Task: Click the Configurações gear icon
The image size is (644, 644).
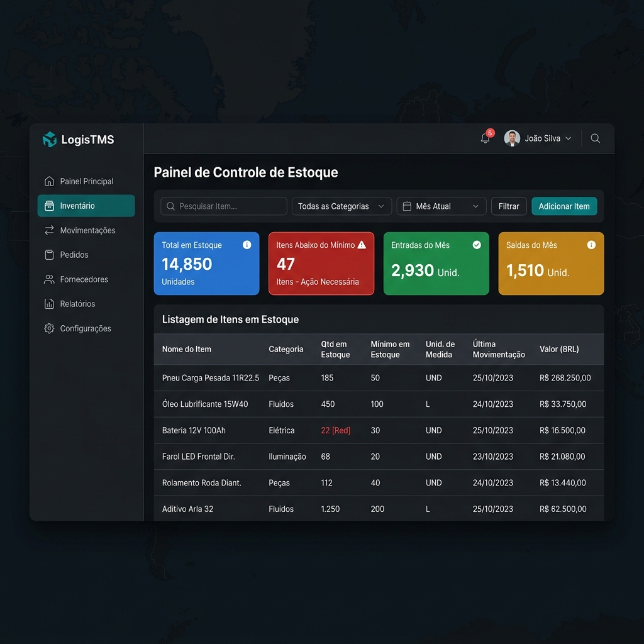Action: [x=49, y=328]
